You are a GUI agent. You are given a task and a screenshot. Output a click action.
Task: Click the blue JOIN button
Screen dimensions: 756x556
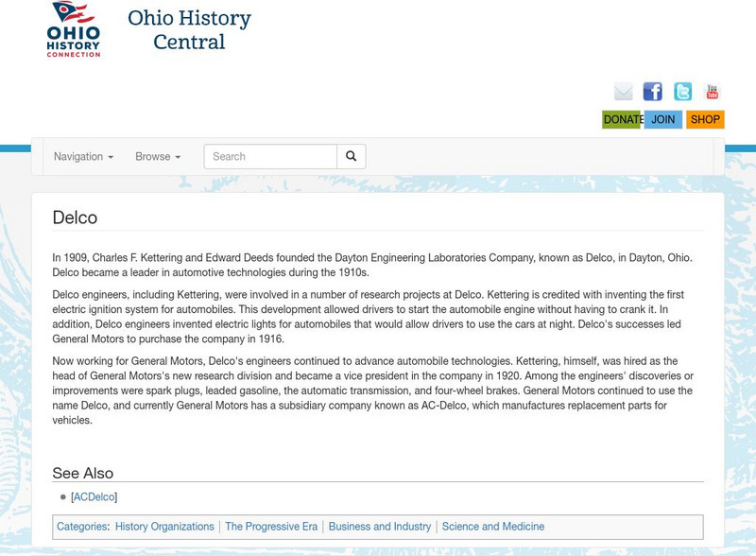click(663, 119)
